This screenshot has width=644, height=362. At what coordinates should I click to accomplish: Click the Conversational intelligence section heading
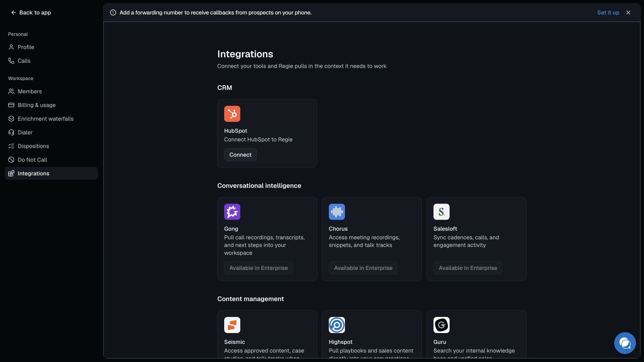259,185
